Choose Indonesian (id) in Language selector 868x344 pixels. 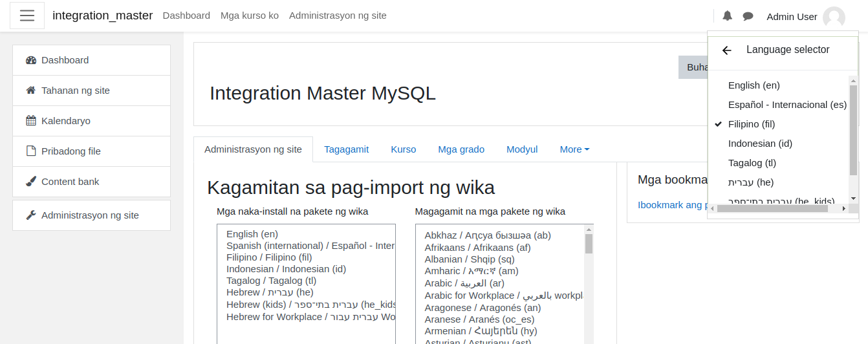(x=760, y=144)
